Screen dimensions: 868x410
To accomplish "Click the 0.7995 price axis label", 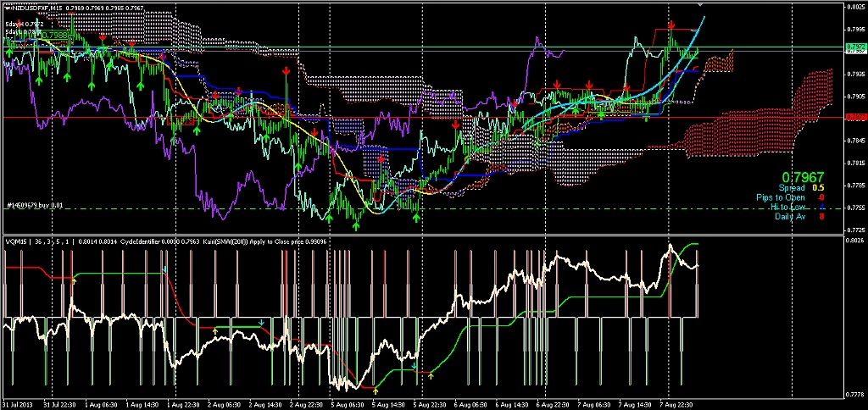I will click(856, 29).
